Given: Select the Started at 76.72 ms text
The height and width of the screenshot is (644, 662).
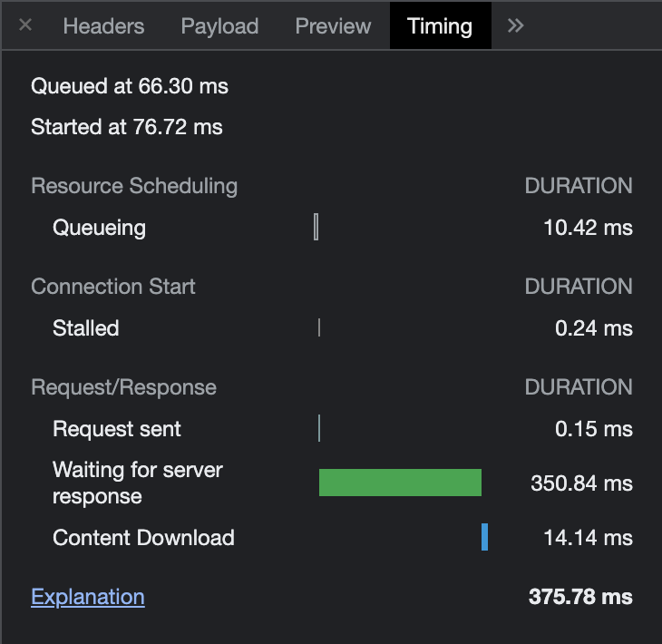Looking at the screenshot, I should click(x=127, y=127).
